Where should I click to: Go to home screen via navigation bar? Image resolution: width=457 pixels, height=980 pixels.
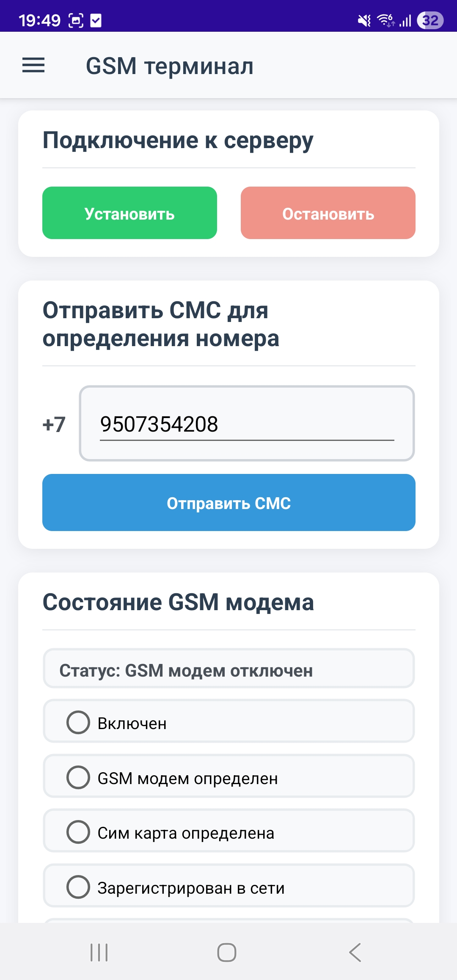tap(227, 952)
